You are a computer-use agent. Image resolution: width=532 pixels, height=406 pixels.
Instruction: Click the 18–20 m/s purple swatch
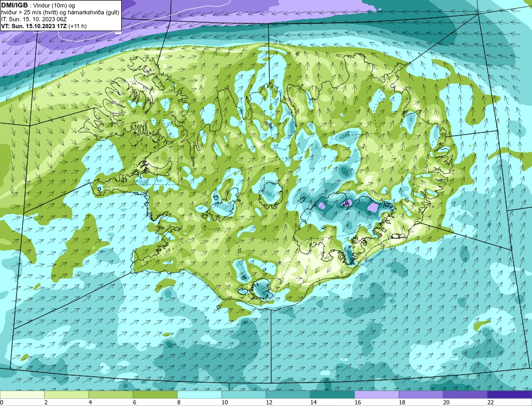421,394
